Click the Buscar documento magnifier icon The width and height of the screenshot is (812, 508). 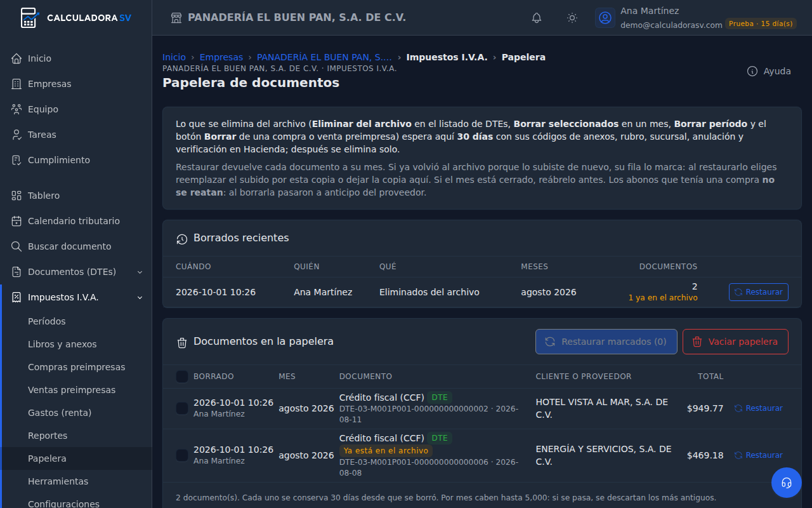16,246
